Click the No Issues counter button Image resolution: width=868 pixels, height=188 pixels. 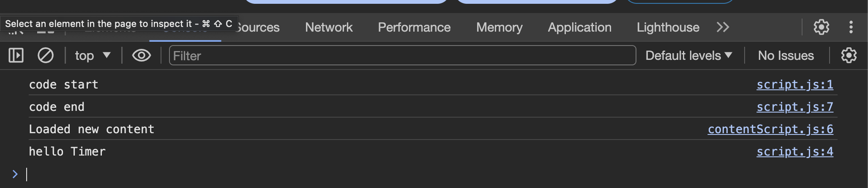tap(786, 56)
